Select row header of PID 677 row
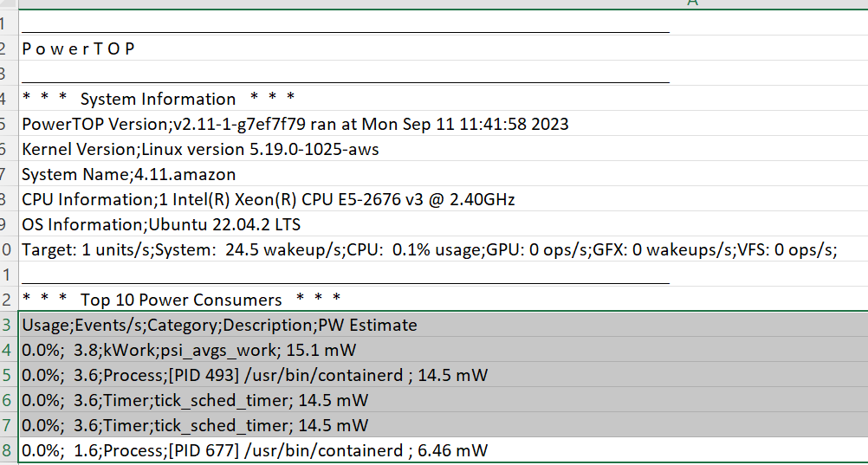 7,450
